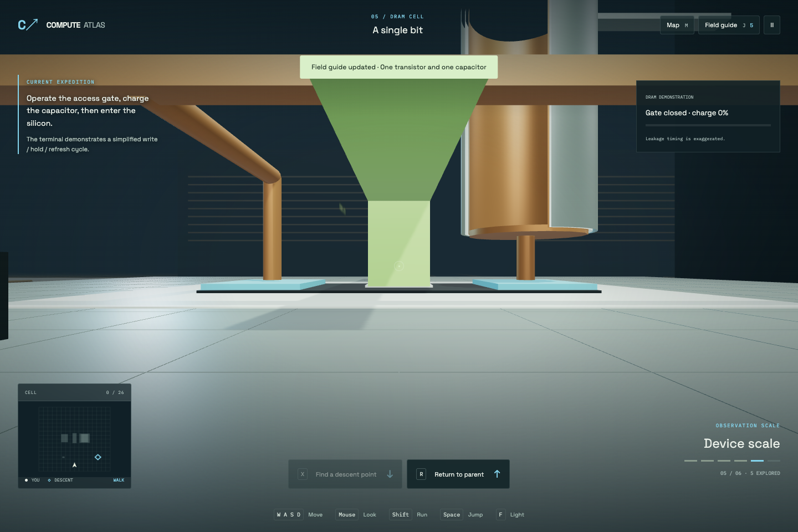Click the "CELL" minimap header label

[30, 392]
